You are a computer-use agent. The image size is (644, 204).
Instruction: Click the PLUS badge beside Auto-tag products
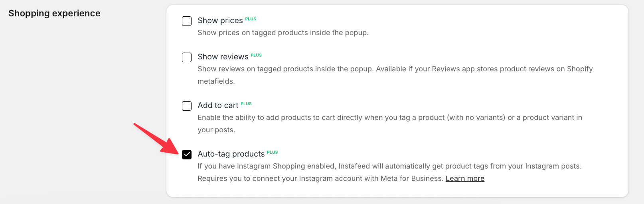[273, 152]
